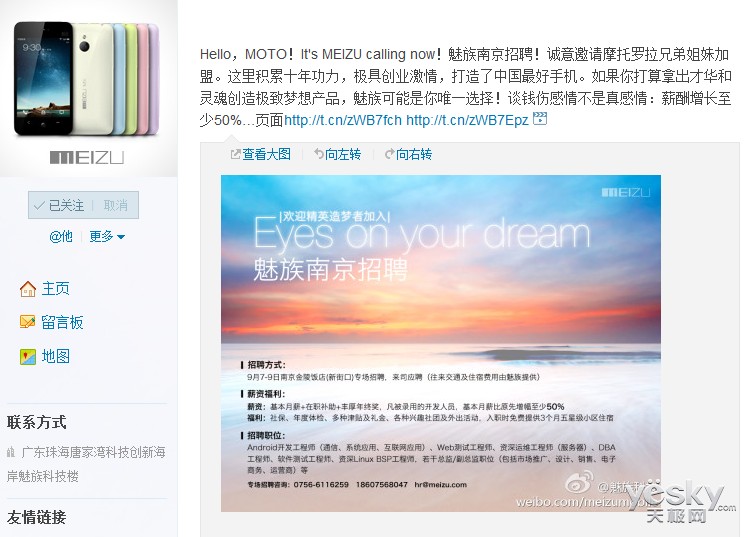Mention this user via @他
This screenshot has height=537, width=747.
tap(61, 236)
